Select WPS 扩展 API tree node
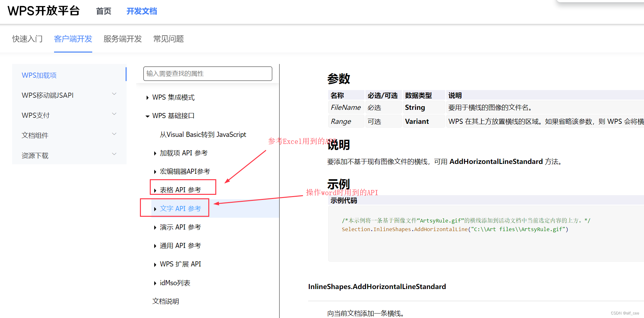 click(x=180, y=264)
